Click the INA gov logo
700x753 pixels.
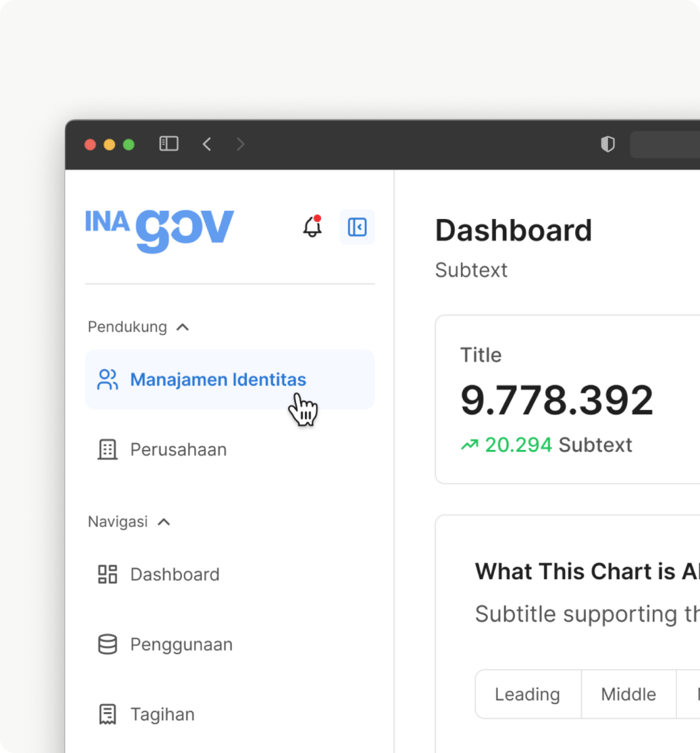(160, 229)
